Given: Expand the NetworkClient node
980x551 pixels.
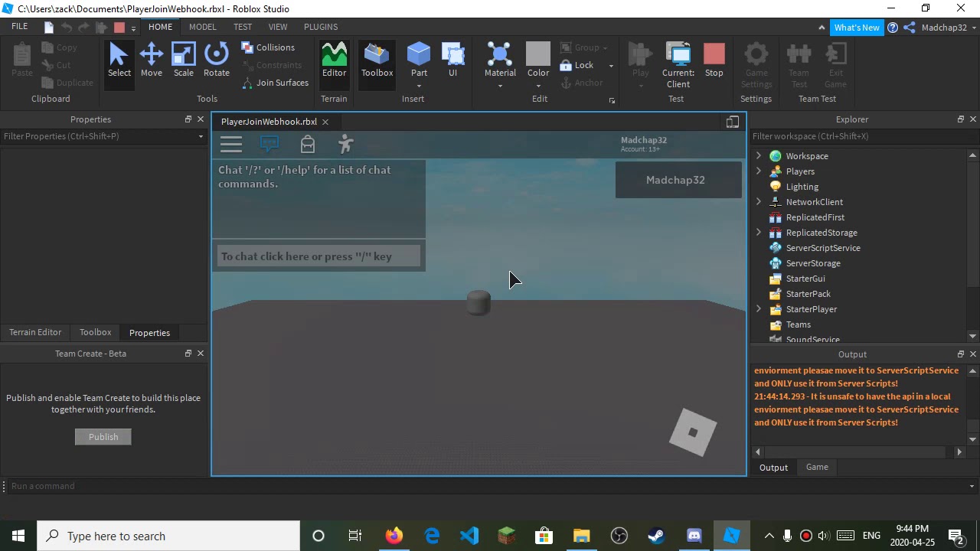Looking at the screenshot, I should (x=759, y=202).
